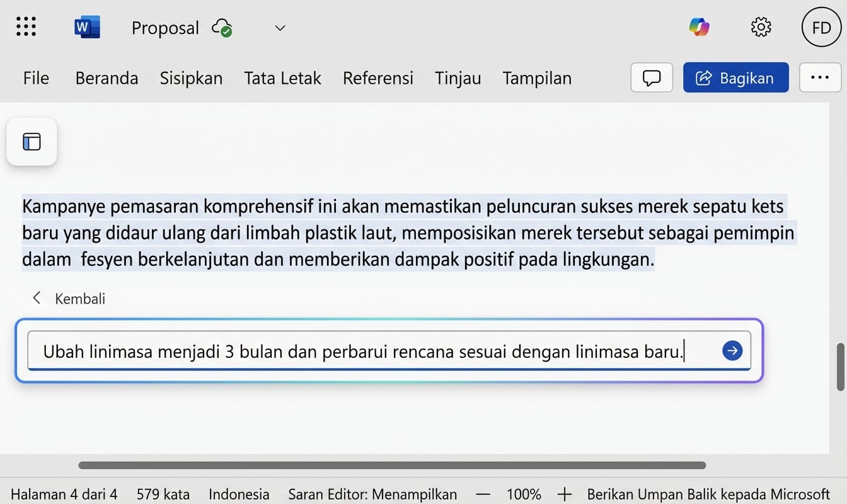This screenshot has width=847, height=504.
Task: Switch to the Tinjau ribbon tab
Action: [x=458, y=77]
